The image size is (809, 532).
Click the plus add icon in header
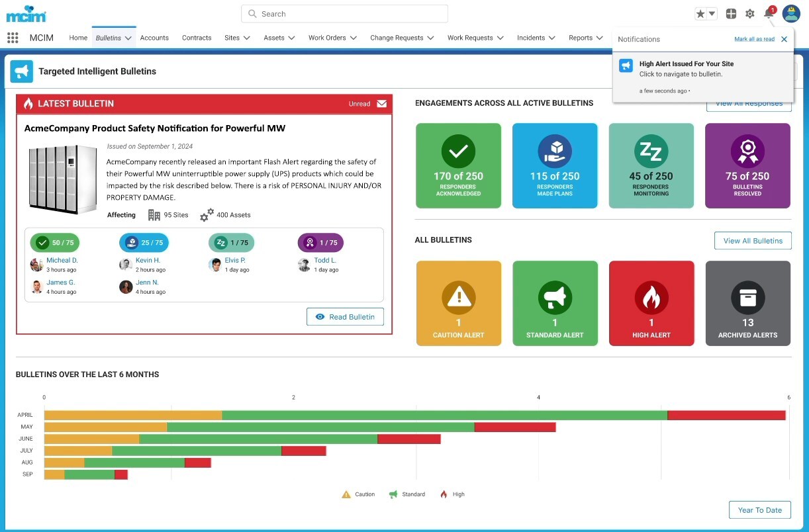click(731, 14)
